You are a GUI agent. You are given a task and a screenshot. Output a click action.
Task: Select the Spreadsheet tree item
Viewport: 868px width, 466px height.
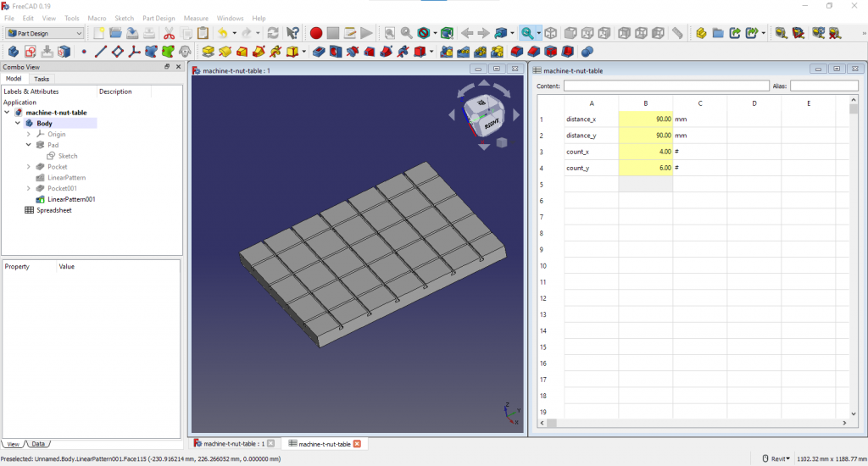(53, 210)
